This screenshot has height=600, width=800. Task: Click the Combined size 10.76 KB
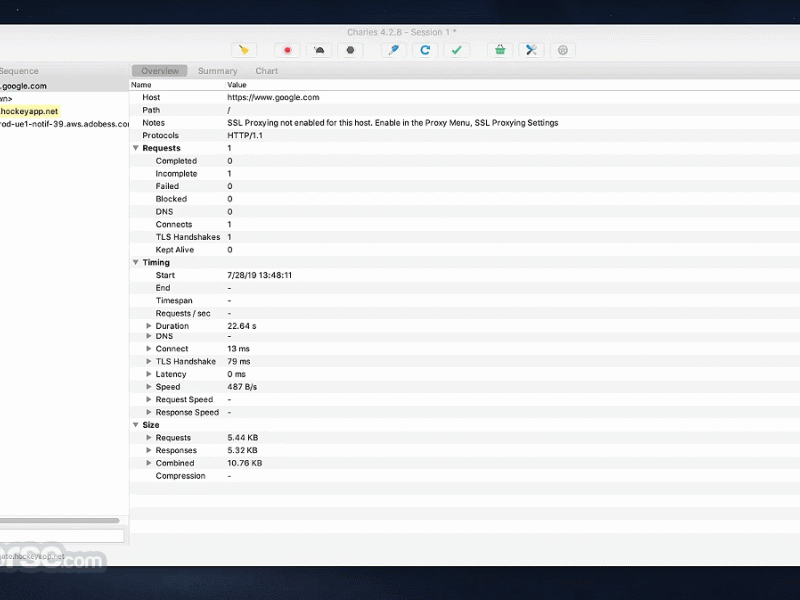click(244, 463)
